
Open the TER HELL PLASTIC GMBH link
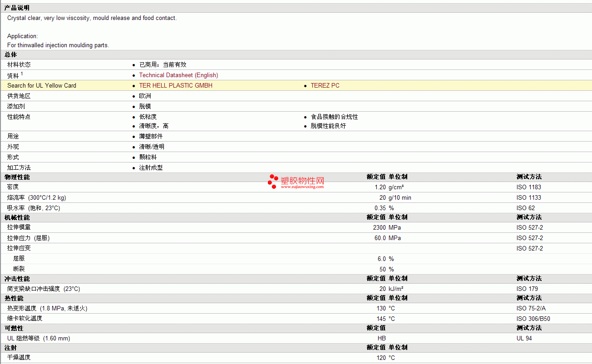tap(176, 85)
